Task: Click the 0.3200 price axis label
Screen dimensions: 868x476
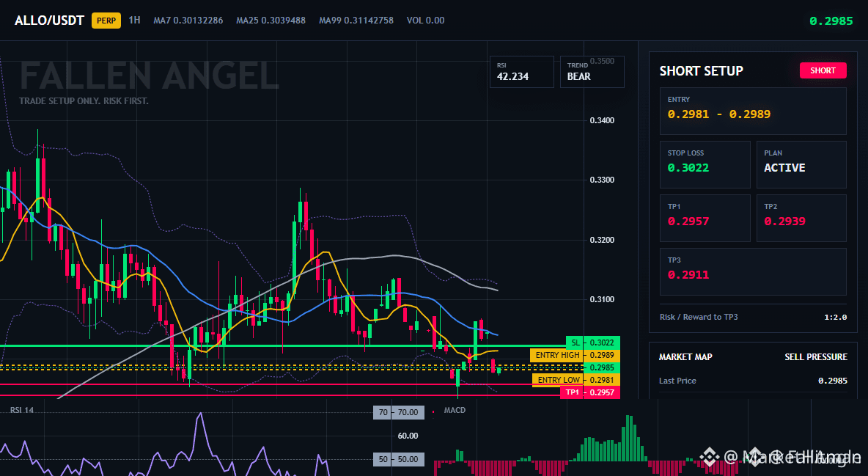Action: (602, 240)
